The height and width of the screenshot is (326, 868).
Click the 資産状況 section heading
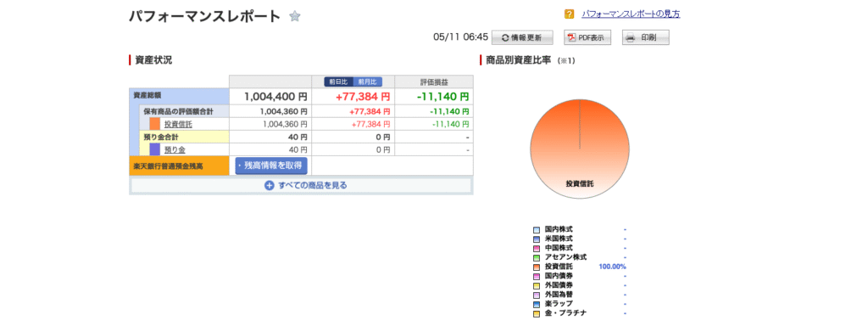coord(153,60)
